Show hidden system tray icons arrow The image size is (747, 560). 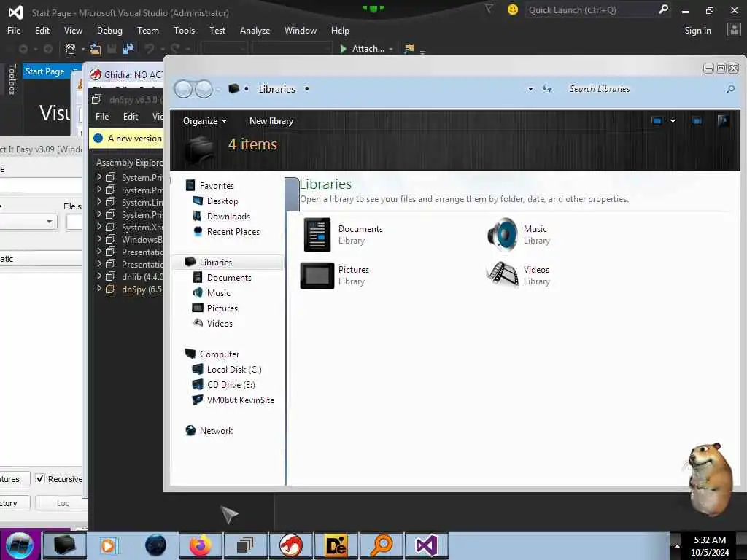tap(677, 546)
